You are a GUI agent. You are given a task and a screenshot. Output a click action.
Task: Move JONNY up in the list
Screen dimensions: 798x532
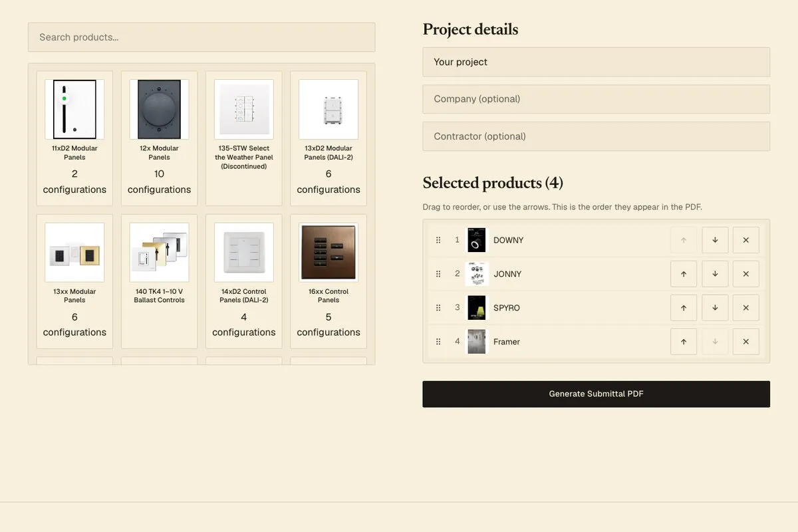click(684, 274)
